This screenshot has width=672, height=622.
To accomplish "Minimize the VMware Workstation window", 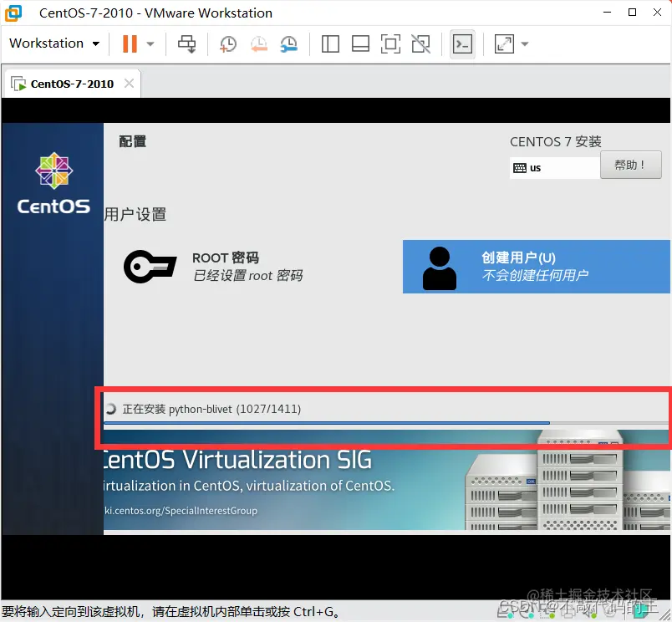I will point(608,13).
